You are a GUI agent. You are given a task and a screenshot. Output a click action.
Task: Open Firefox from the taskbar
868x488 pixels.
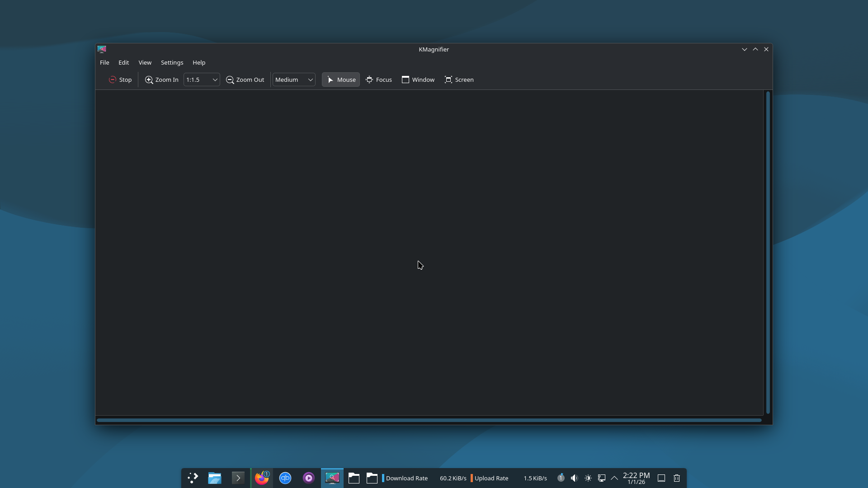(262, 478)
